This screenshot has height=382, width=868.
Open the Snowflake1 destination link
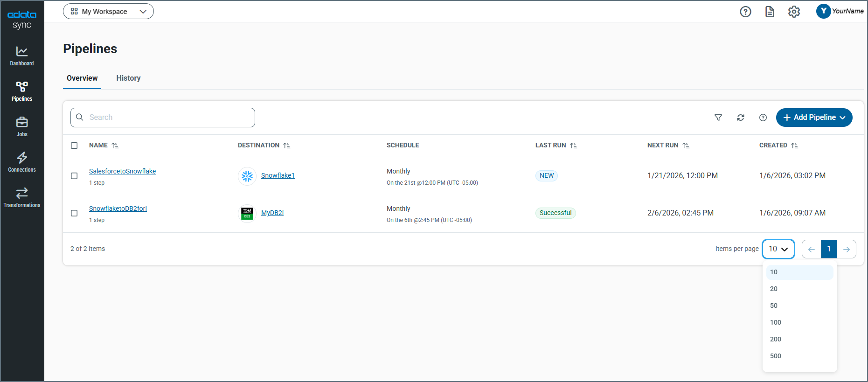(x=278, y=175)
